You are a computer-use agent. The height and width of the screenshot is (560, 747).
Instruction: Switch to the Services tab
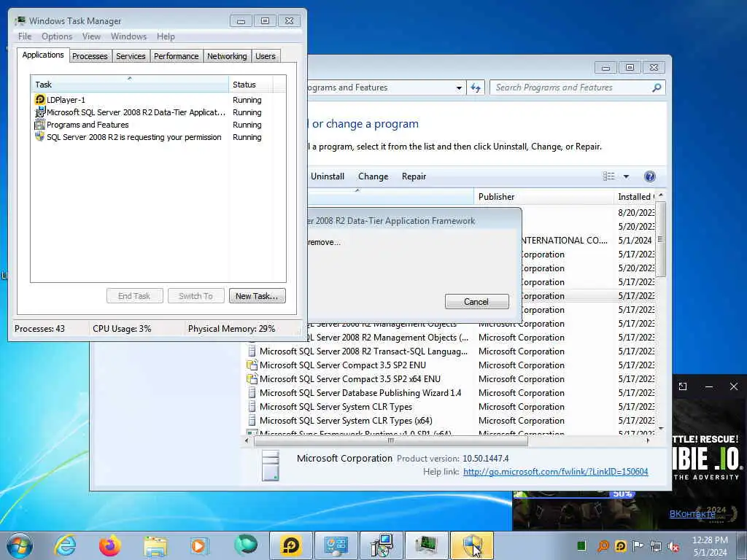131,56
